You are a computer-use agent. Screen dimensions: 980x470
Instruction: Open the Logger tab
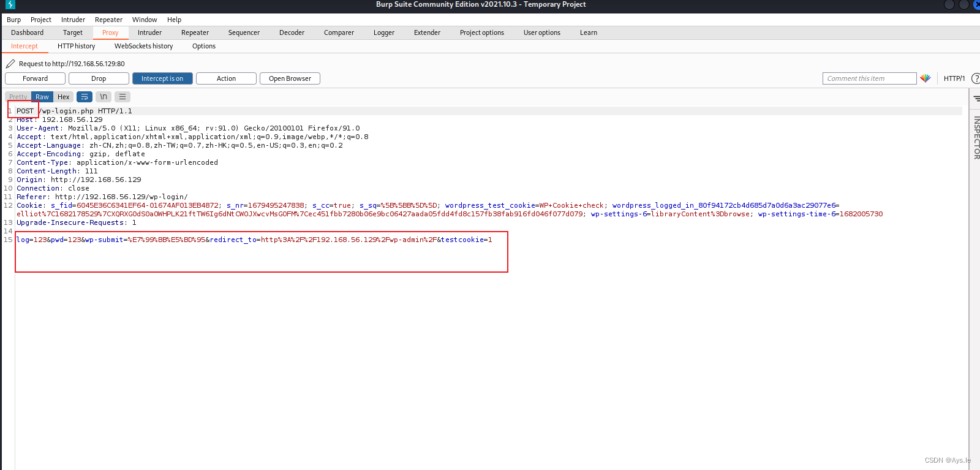pyautogui.click(x=384, y=32)
